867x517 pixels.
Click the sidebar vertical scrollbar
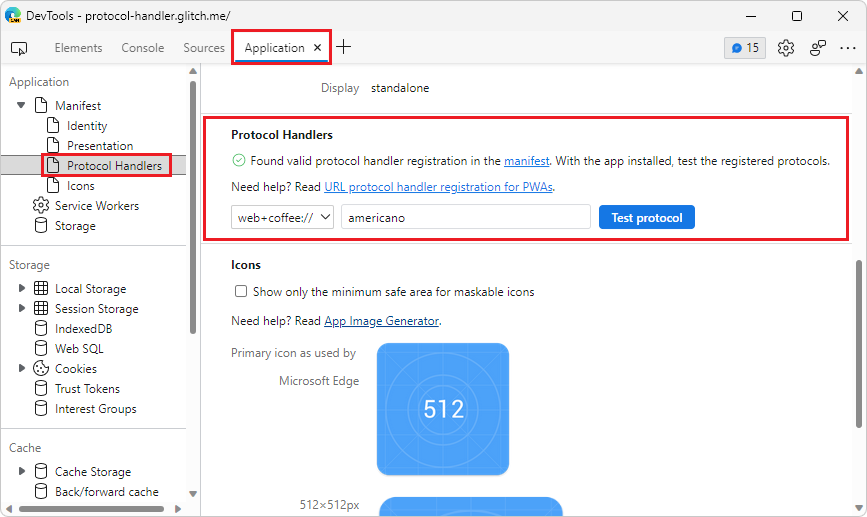tap(193, 207)
